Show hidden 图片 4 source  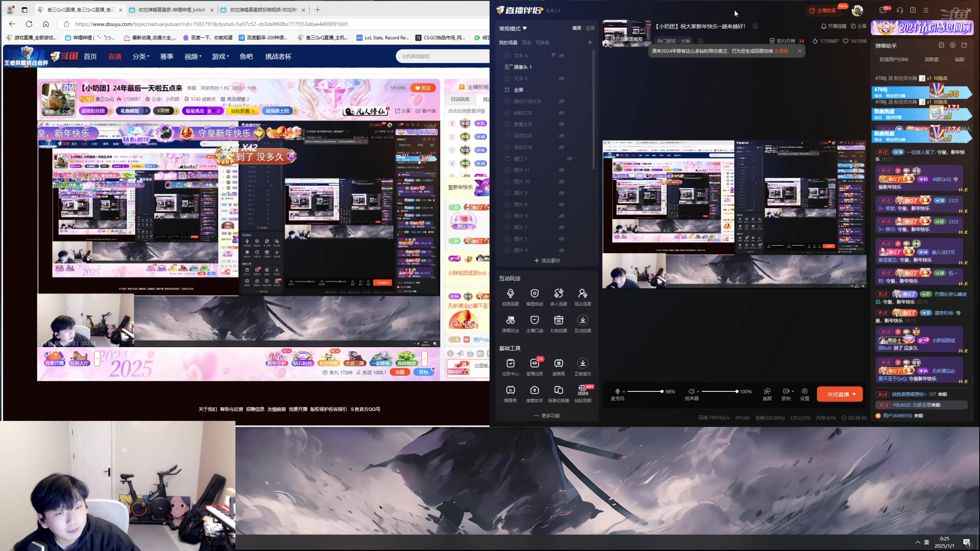(x=562, y=250)
